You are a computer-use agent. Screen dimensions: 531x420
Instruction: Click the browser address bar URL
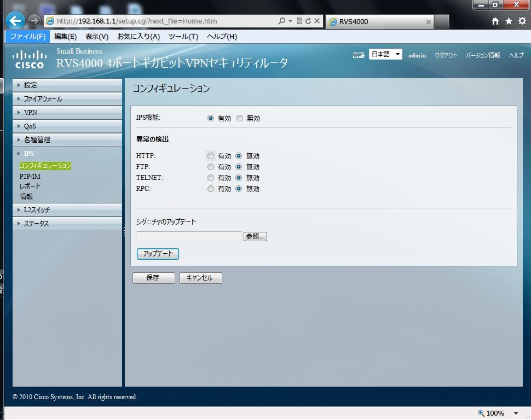tap(137, 21)
